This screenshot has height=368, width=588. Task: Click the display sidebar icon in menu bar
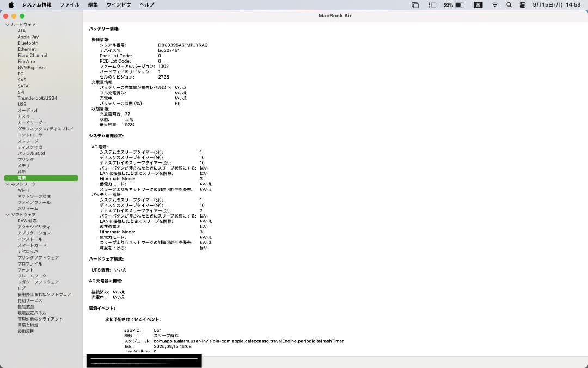pos(432,4)
